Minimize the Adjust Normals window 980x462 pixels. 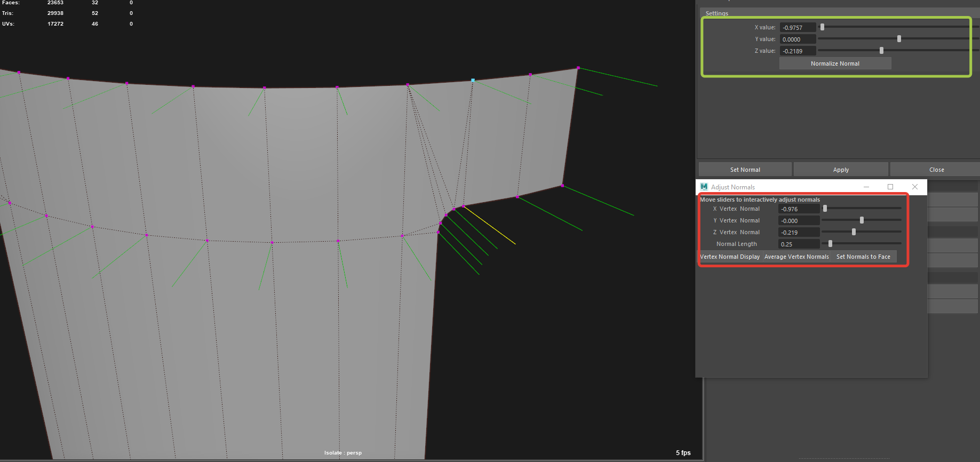tap(866, 187)
